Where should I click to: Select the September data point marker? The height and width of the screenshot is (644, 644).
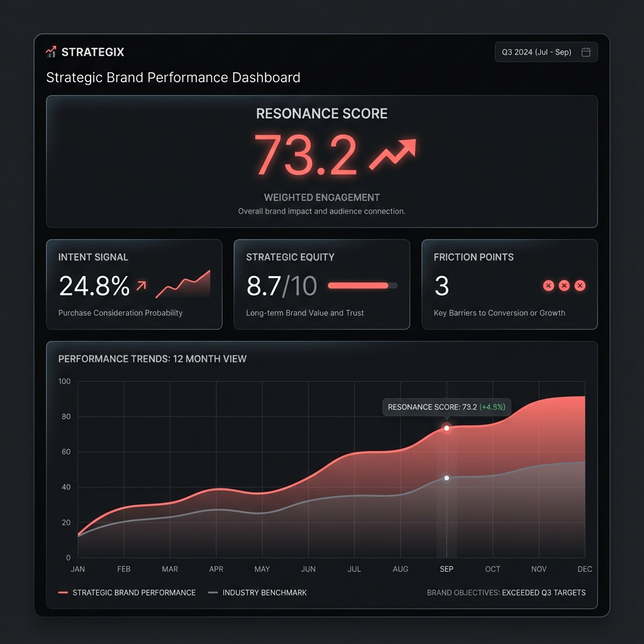tap(447, 428)
